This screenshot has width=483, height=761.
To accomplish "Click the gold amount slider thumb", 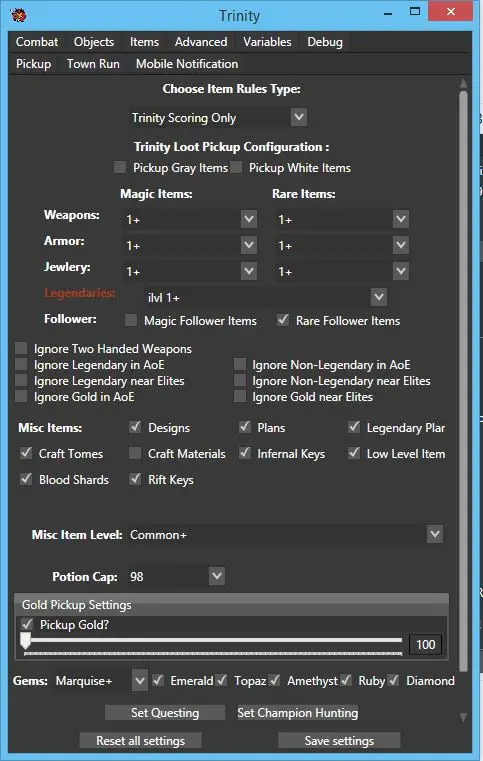I will coord(26,641).
